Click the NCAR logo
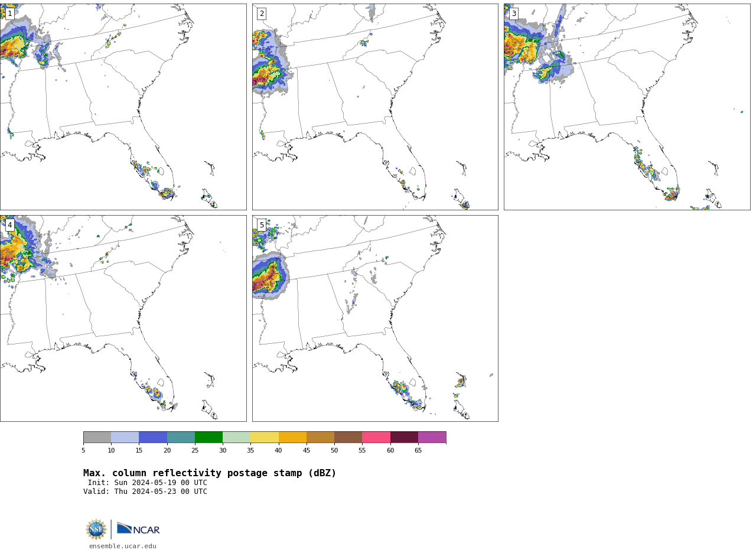Screen dimensions: 756x553 tap(138, 529)
